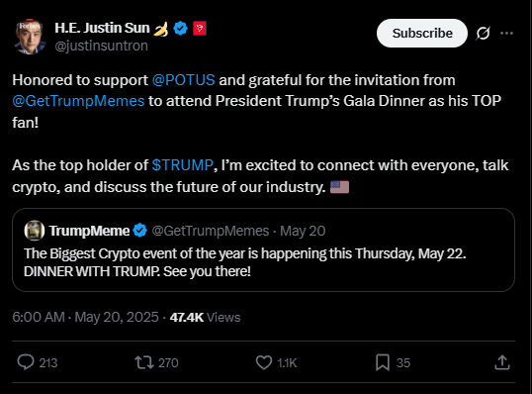The height and width of the screenshot is (394, 532).
Task: Repost the tweet using retweet icon
Action: click(144, 362)
